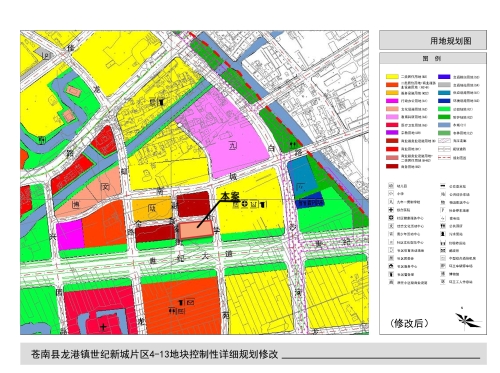Click the red dashed line legend sample

click(x=444, y=158)
